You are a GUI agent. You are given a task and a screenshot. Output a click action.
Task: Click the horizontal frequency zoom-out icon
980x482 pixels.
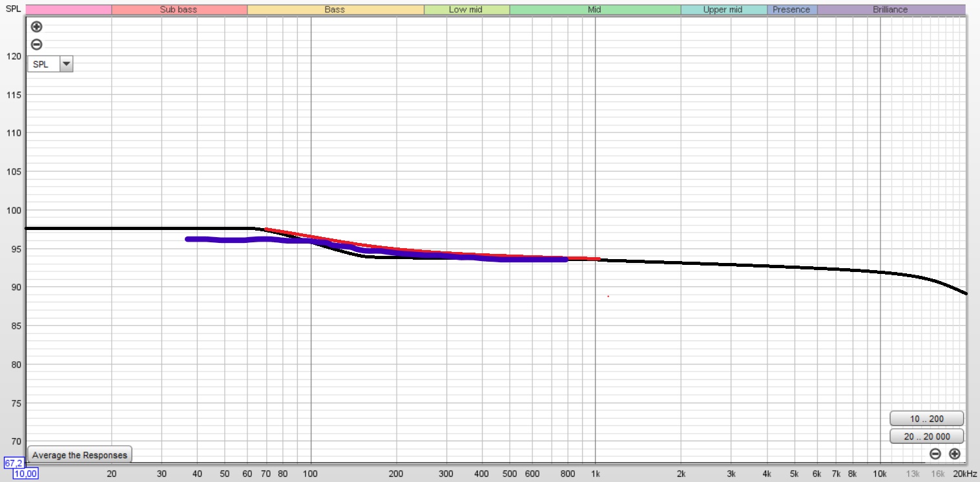[x=935, y=454]
